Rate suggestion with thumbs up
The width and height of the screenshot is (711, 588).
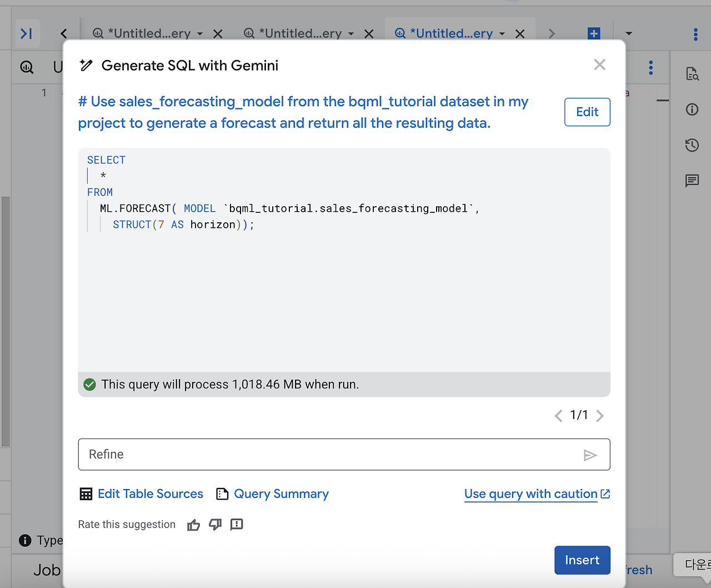(x=193, y=525)
